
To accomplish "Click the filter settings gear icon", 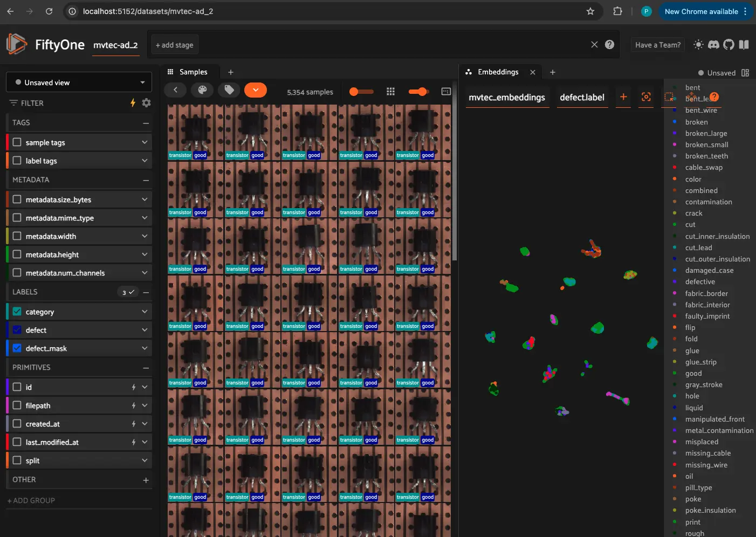I will [x=146, y=103].
